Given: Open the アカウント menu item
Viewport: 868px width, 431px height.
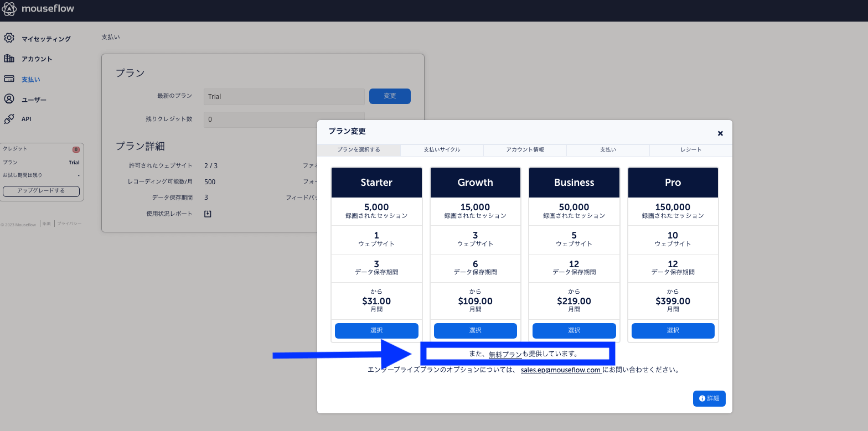Looking at the screenshot, I should 37,59.
